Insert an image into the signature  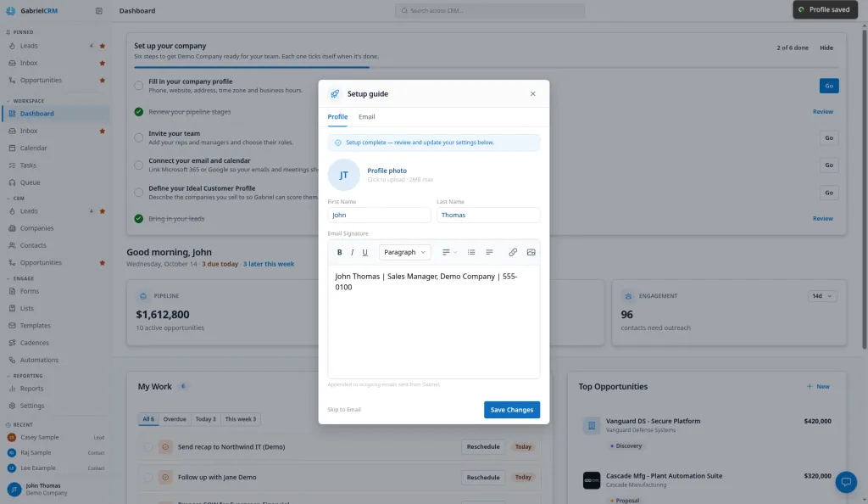531,252
